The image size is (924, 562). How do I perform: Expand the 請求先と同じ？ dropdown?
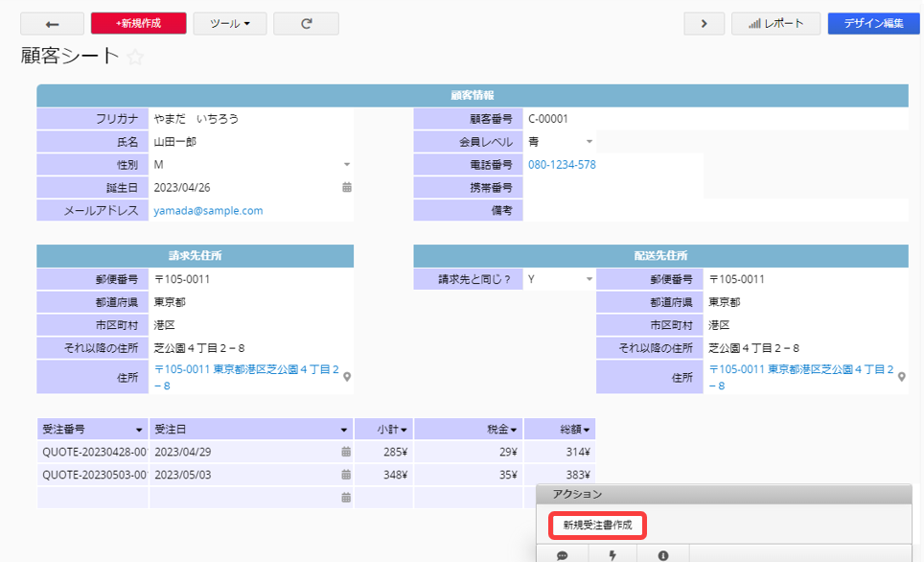pos(589,280)
